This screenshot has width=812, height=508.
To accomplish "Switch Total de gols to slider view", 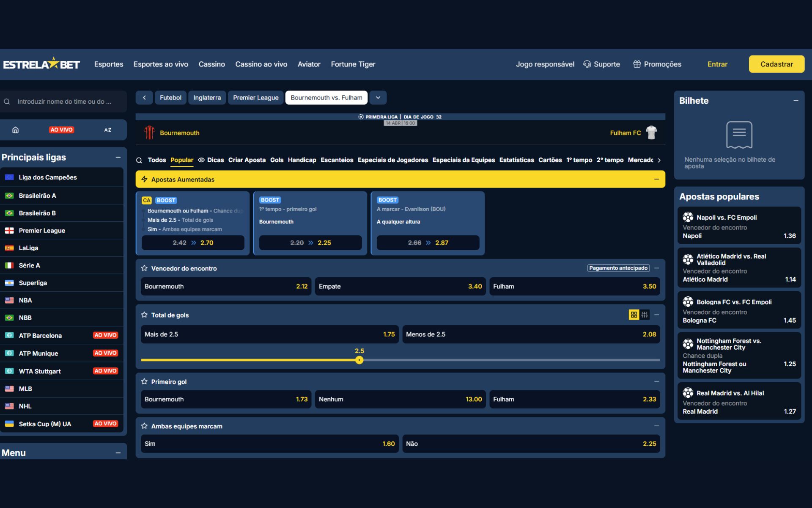I will click(x=644, y=315).
